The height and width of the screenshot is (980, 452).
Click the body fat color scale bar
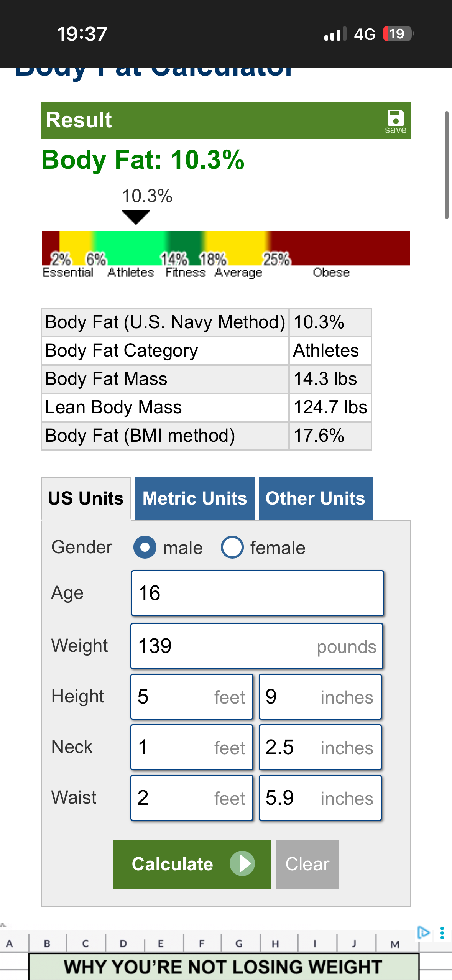tap(226, 248)
